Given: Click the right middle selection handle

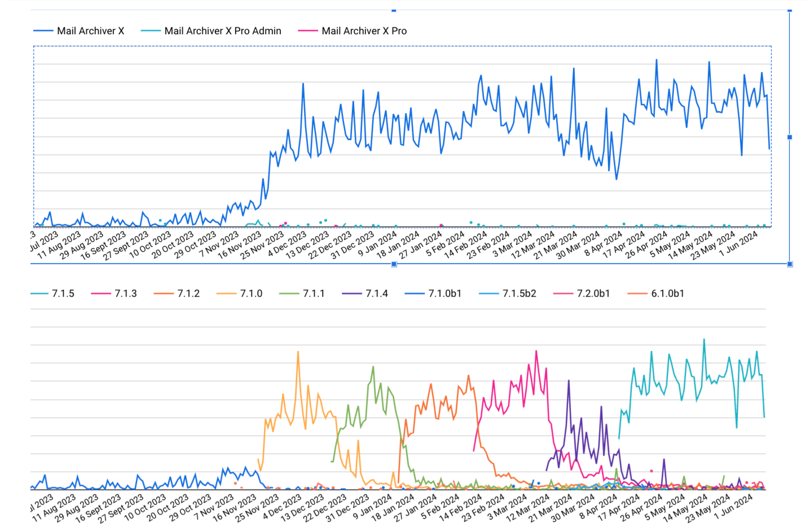Looking at the screenshot, I should (x=790, y=137).
